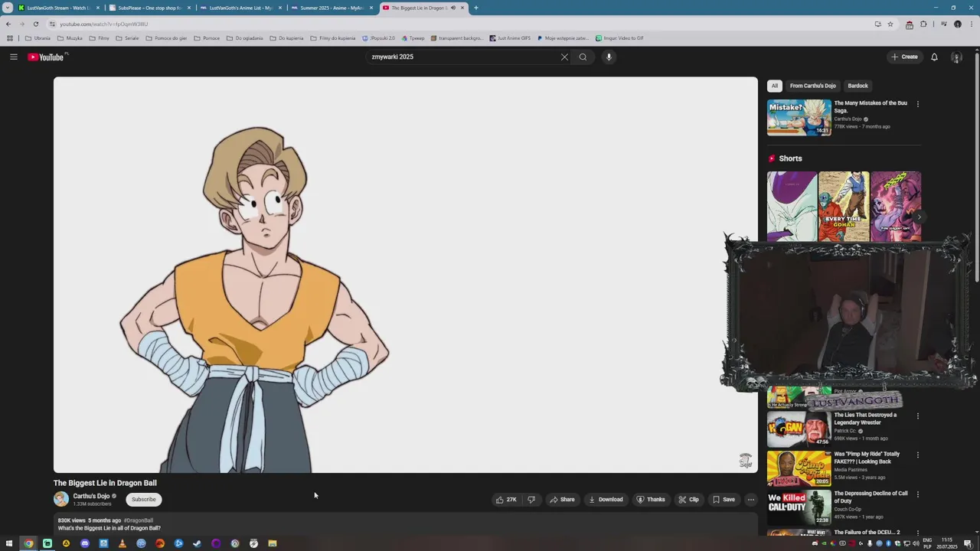Image resolution: width=980 pixels, height=551 pixels.
Task: Go back in Chrome
Action: (x=8, y=24)
